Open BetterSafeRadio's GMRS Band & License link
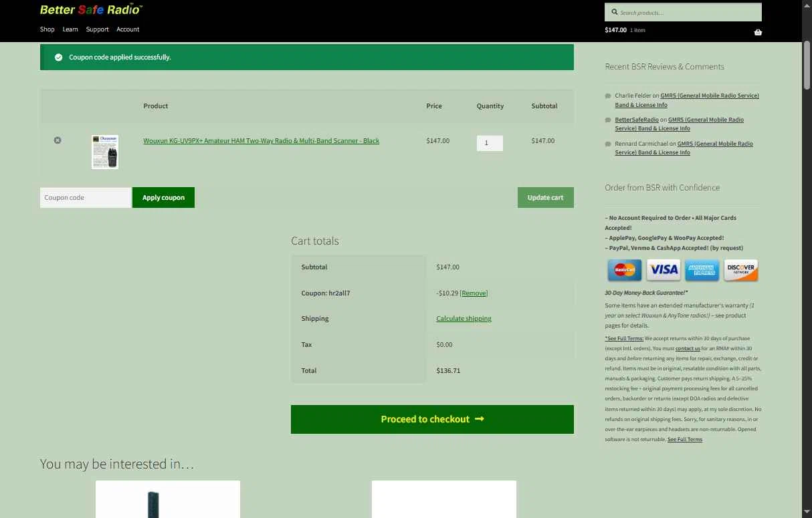The image size is (812, 518). pyautogui.click(x=680, y=124)
